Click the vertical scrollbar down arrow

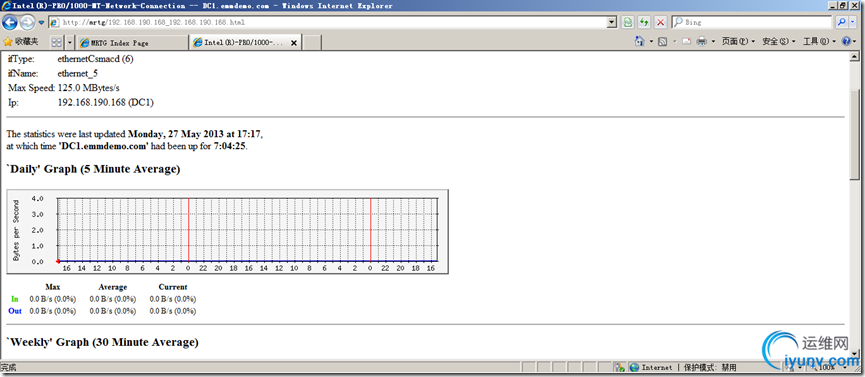[855, 353]
